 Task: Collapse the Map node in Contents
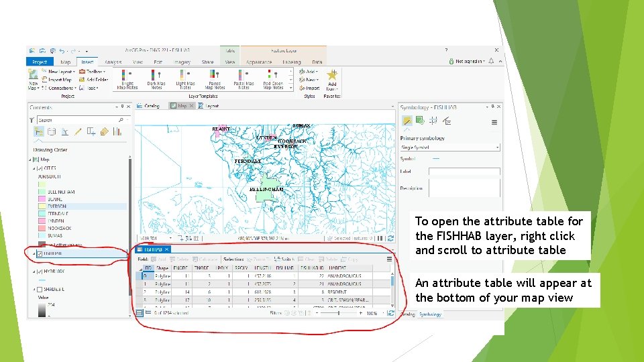[30, 160]
